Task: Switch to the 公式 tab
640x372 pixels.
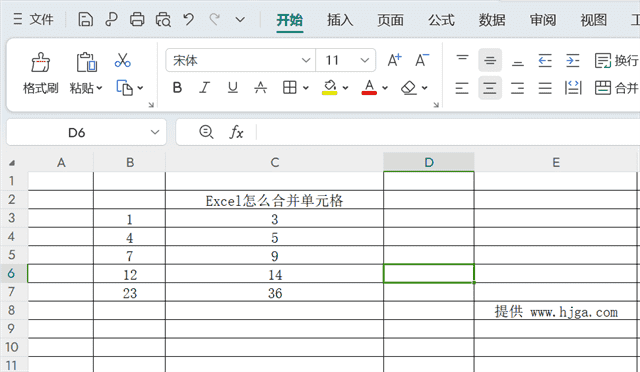Action: [441, 20]
